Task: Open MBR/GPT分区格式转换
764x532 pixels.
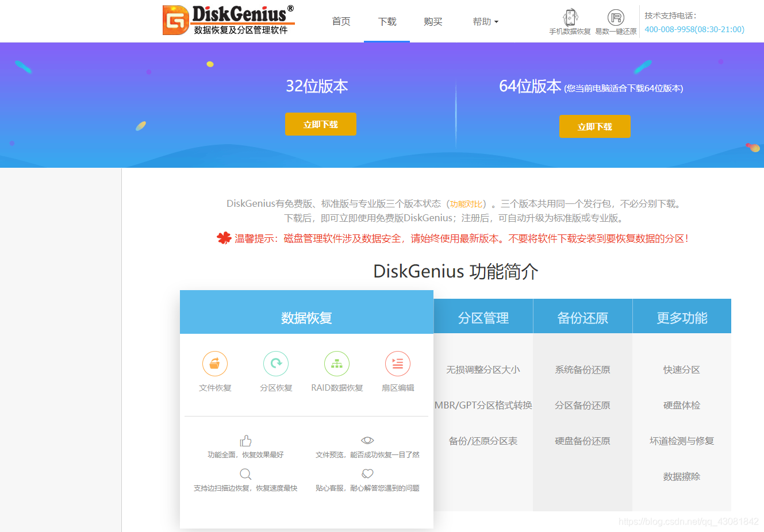Action: coord(483,405)
